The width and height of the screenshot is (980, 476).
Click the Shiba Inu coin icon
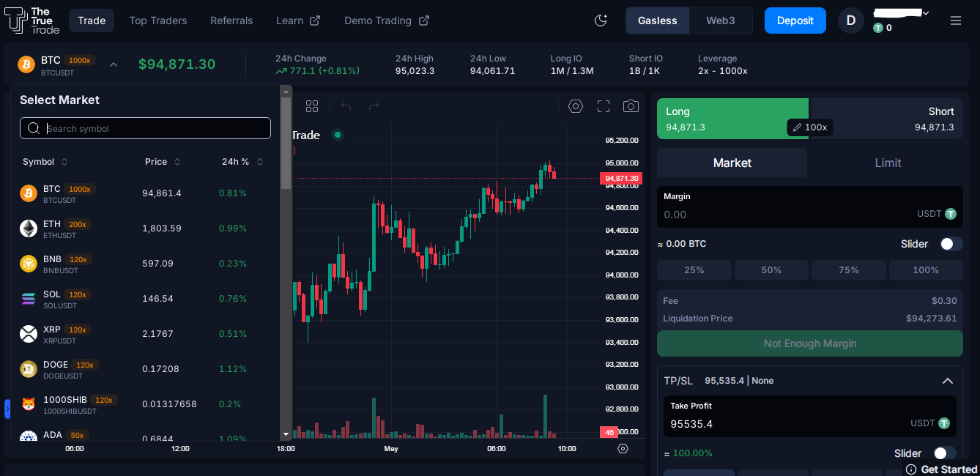click(29, 404)
